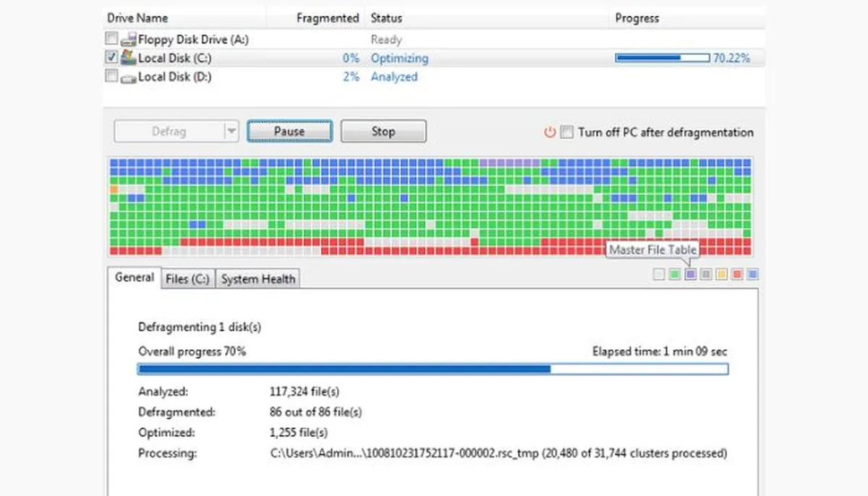Click the white legend square
Image resolution: width=868 pixels, height=496 pixels.
click(x=658, y=274)
